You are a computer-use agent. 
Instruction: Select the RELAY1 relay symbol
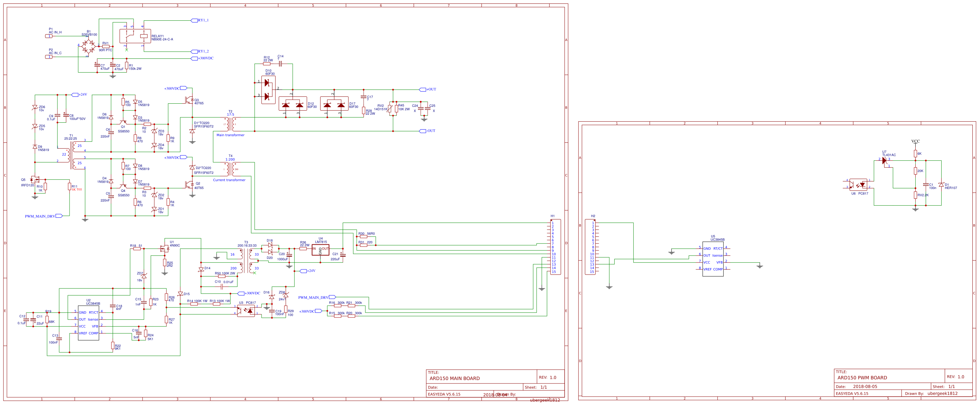pyautogui.click(x=135, y=36)
